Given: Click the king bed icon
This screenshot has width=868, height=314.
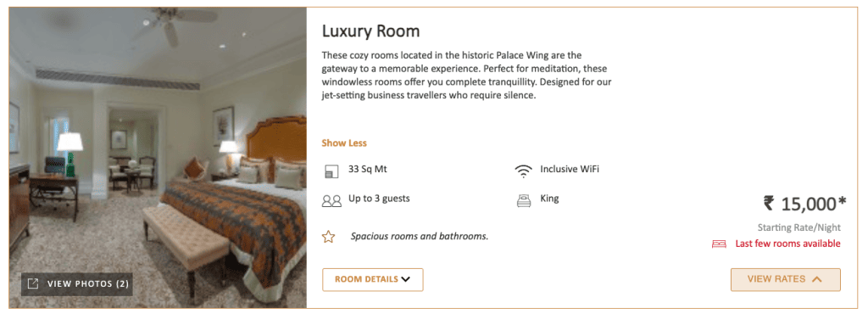Looking at the screenshot, I should coord(523,200).
